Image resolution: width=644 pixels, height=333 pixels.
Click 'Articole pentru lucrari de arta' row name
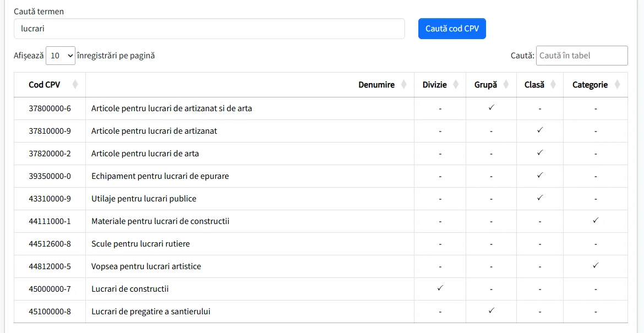pos(145,154)
